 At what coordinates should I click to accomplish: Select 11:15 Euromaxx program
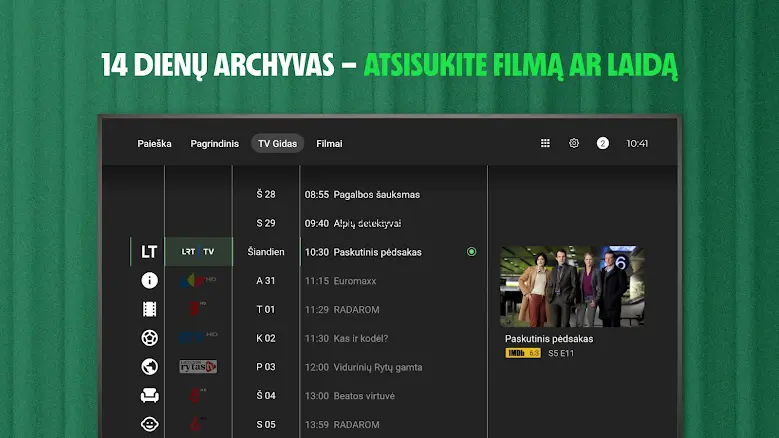[340, 281]
